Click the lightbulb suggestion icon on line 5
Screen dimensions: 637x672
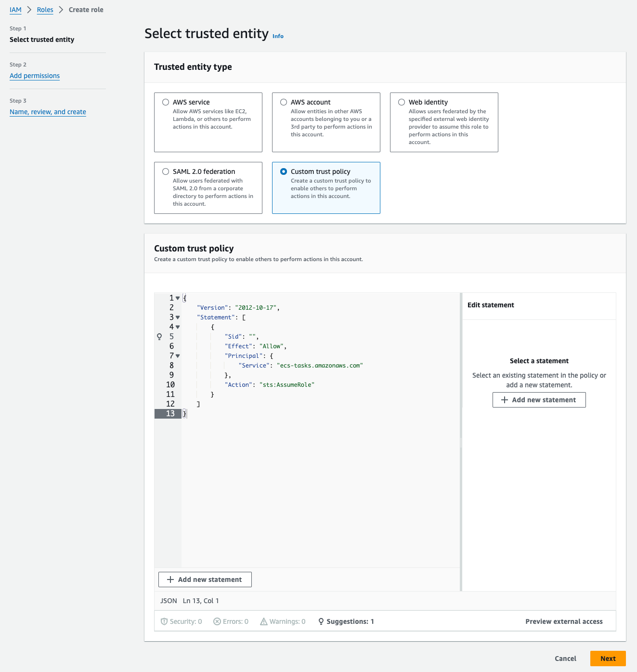tap(159, 337)
